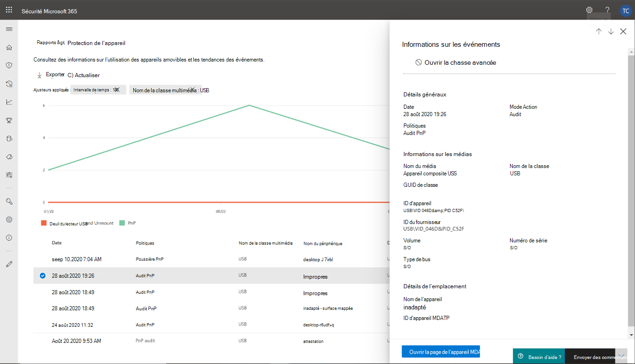This screenshot has width=635, height=364.
Task: Expand the chevron beside Envoyer des commentaires
Action: (x=622, y=356)
